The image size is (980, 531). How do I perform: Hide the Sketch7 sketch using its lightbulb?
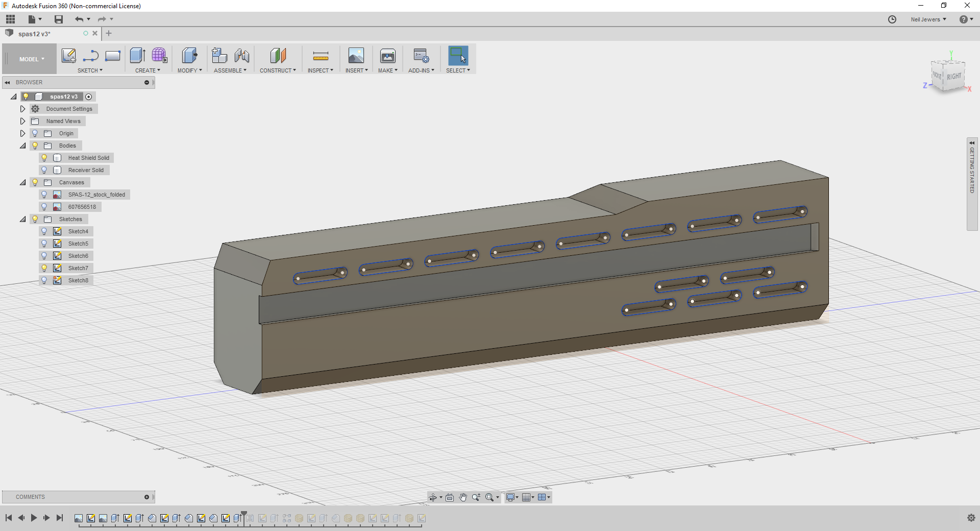tap(44, 268)
